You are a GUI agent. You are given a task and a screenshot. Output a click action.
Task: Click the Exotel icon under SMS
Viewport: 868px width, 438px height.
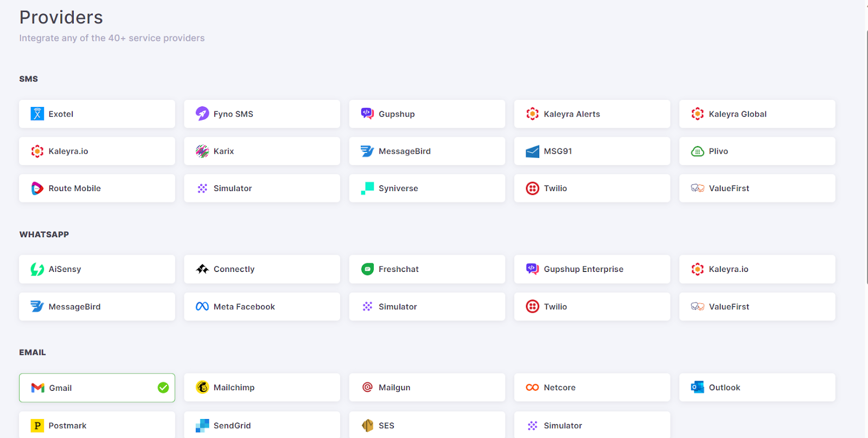tap(37, 114)
